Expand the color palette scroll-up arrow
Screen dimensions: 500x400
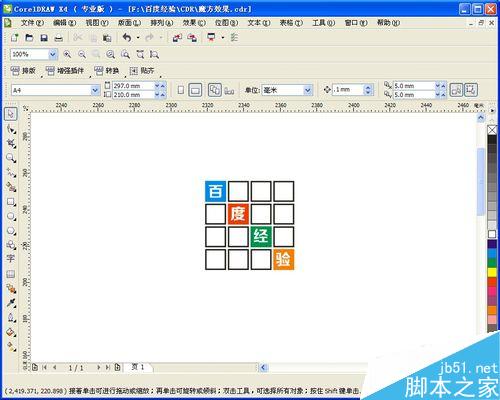[x=492, y=119]
